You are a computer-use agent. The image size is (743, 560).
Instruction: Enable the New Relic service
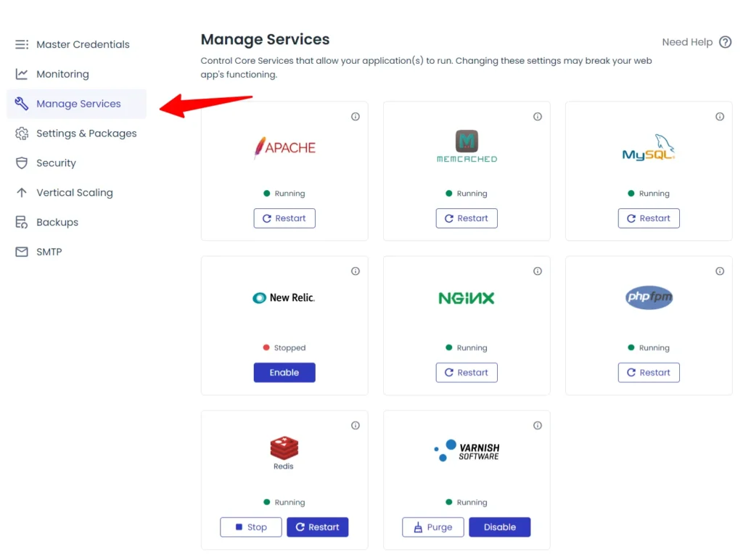[x=284, y=372]
